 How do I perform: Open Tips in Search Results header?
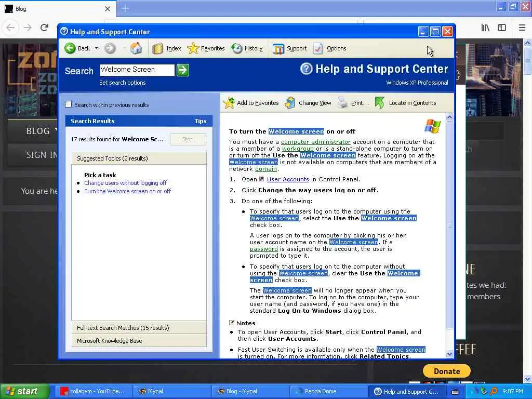pos(200,121)
